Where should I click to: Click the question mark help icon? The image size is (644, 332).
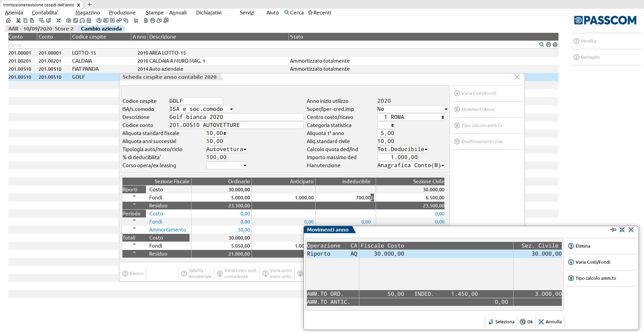[99, 20]
